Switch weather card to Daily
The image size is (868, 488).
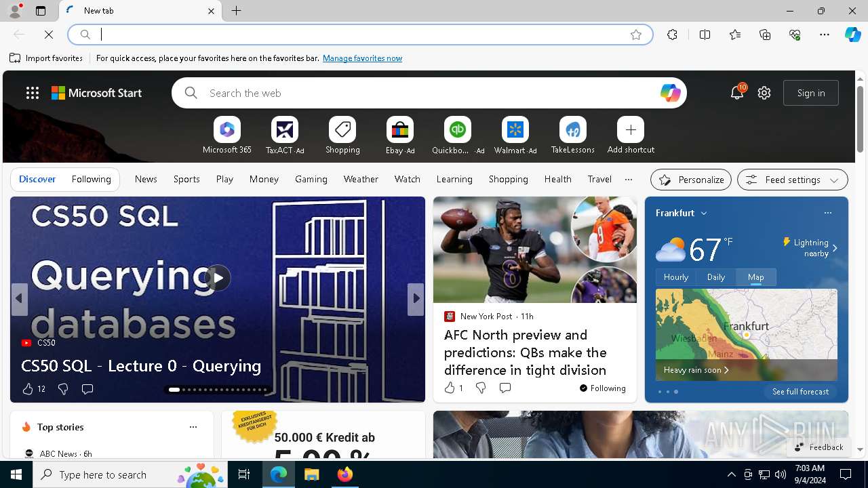716,277
